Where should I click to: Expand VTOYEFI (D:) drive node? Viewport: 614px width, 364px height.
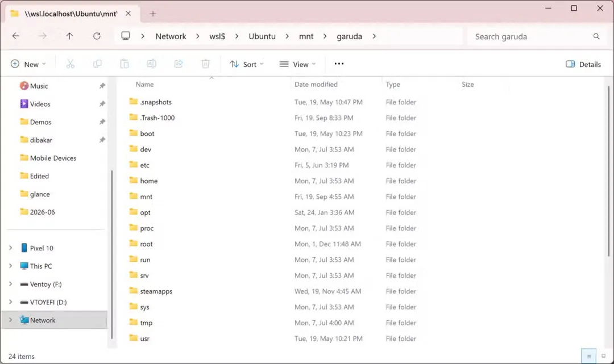(x=11, y=302)
